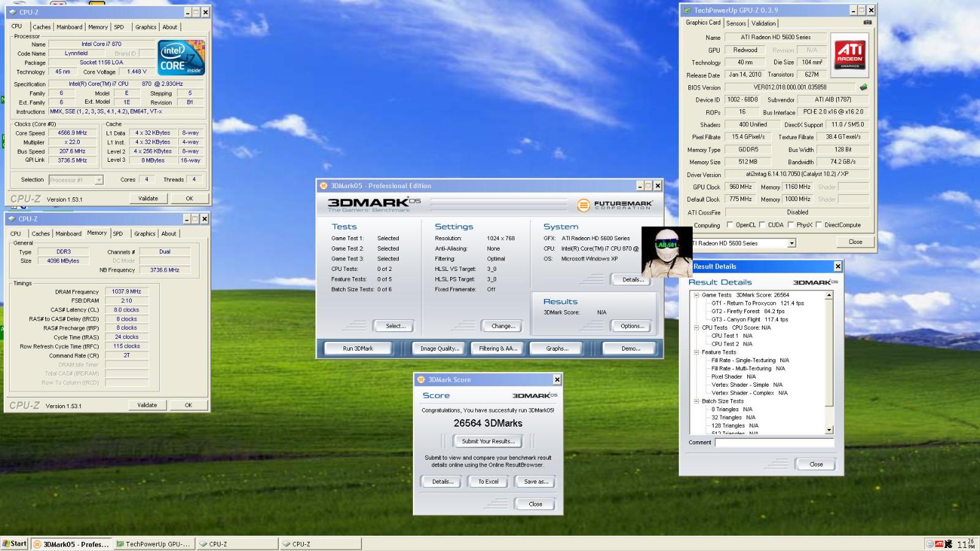Image resolution: width=980 pixels, height=551 pixels.
Task: Open the Sensors tab in GPU-Z
Action: click(x=736, y=23)
